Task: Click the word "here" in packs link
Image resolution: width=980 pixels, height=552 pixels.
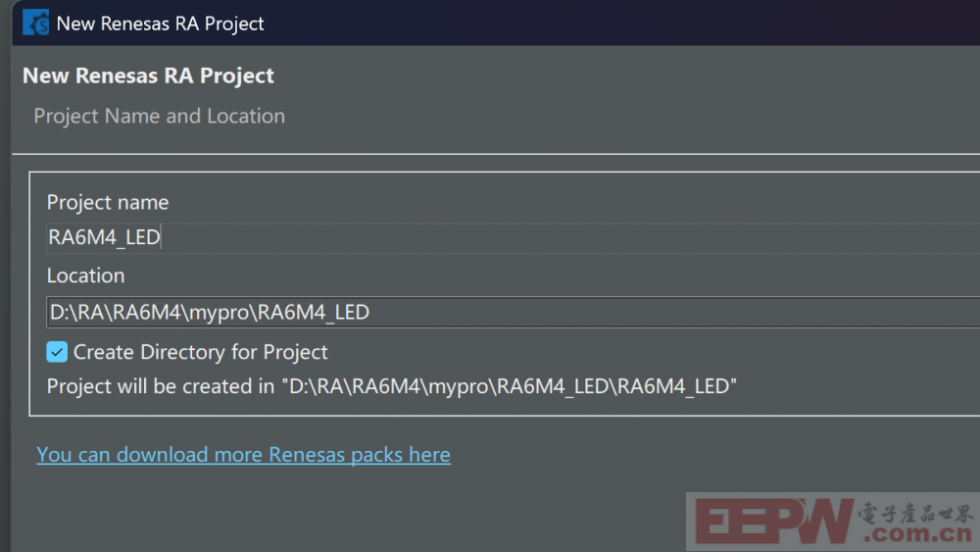Action: pos(429,455)
